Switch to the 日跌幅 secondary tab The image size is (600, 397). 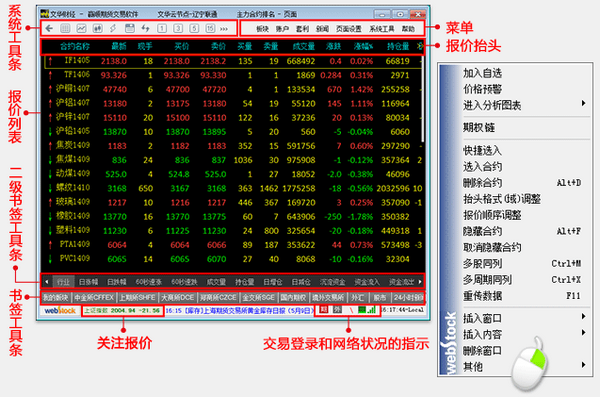click(x=117, y=282)
